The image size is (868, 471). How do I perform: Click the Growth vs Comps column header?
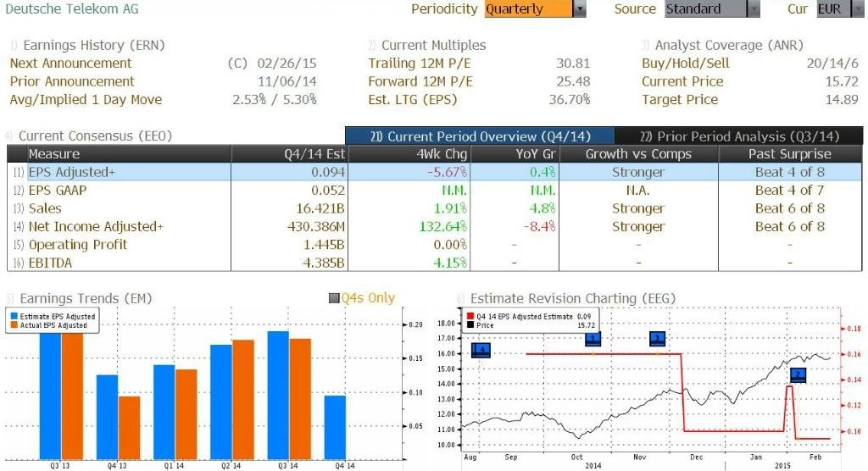click(x=638, y=154)
